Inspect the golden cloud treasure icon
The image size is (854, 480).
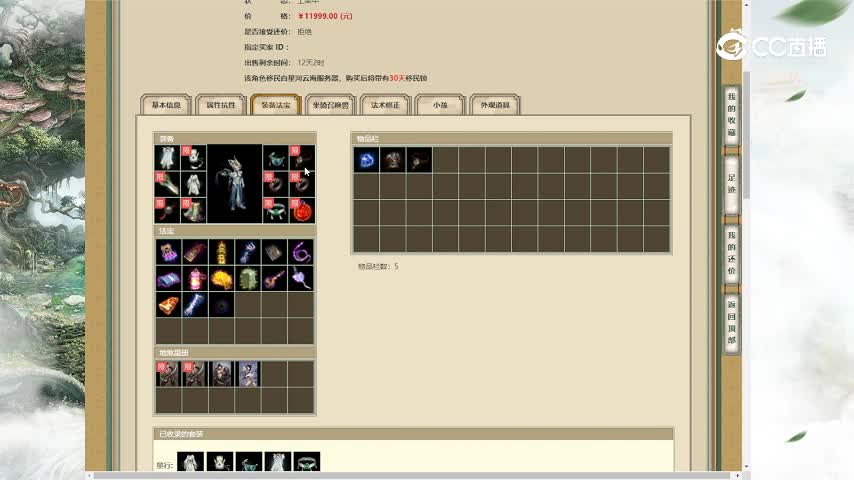pos(221,278)
